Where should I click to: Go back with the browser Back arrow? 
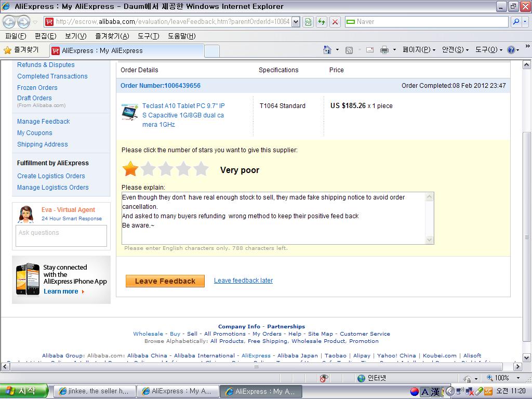9,22
